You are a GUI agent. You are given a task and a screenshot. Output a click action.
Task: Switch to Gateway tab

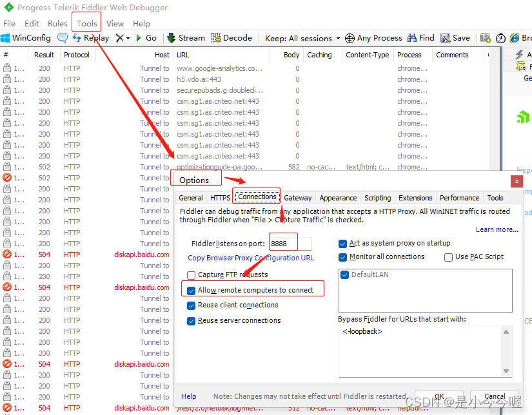[297, 198]
